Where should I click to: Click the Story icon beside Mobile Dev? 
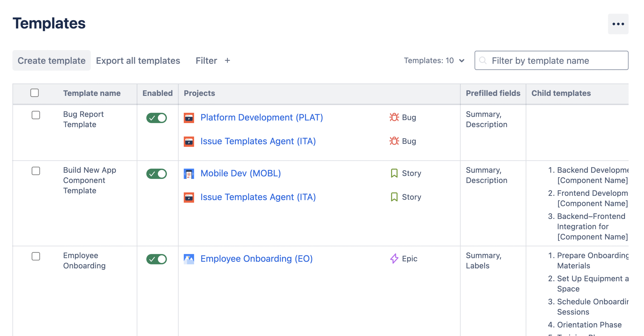[x=394, y=173]
